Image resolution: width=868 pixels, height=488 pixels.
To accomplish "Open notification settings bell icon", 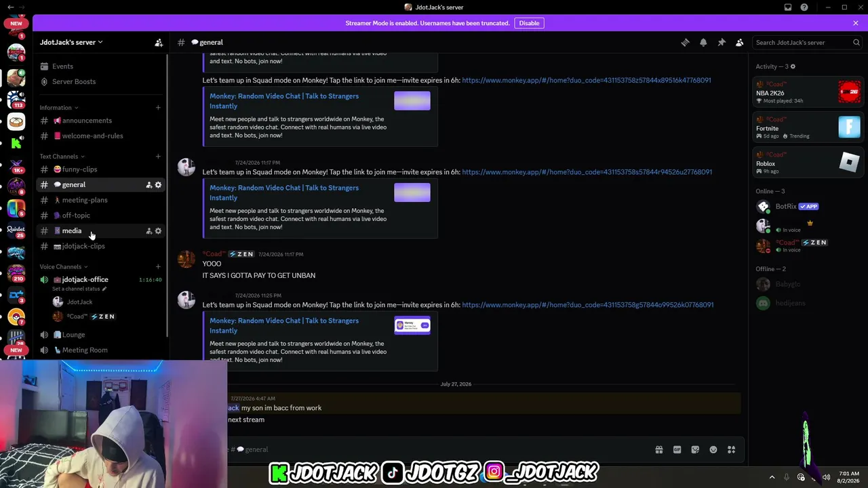I will pyautogui.click(x=703, y=42).
